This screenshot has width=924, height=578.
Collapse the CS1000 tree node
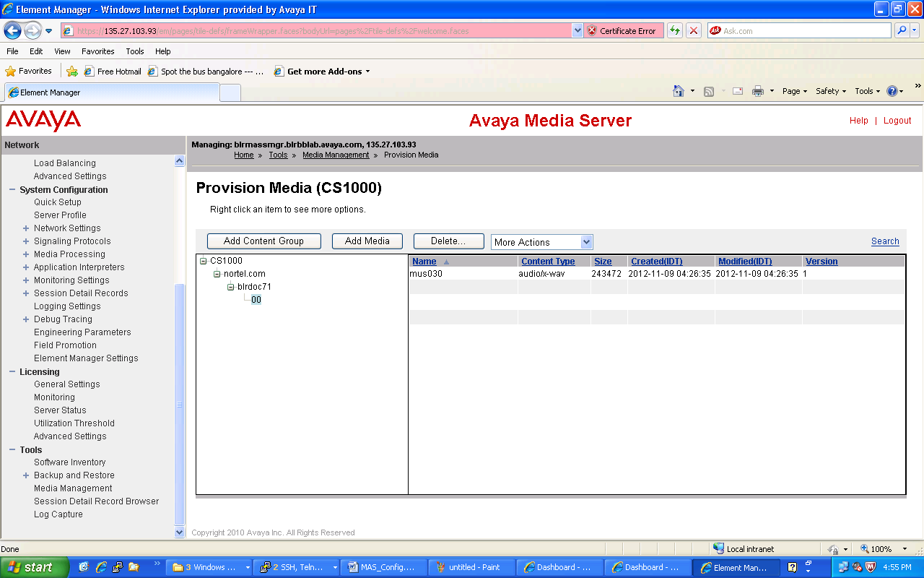click(x=204, y=261)
